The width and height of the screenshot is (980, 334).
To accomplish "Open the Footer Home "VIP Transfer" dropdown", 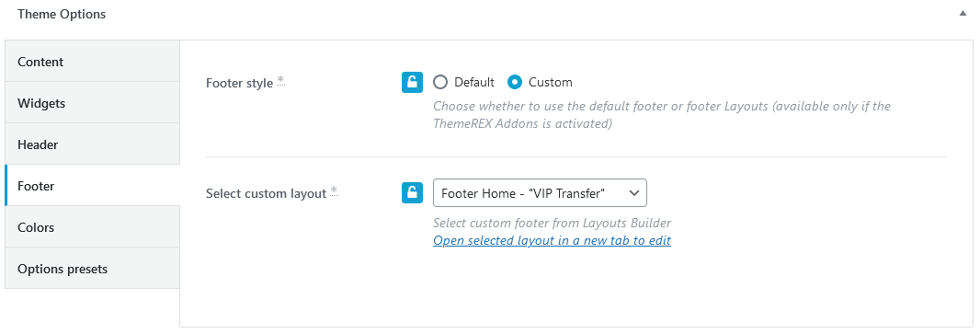I will tap(540, 192).
